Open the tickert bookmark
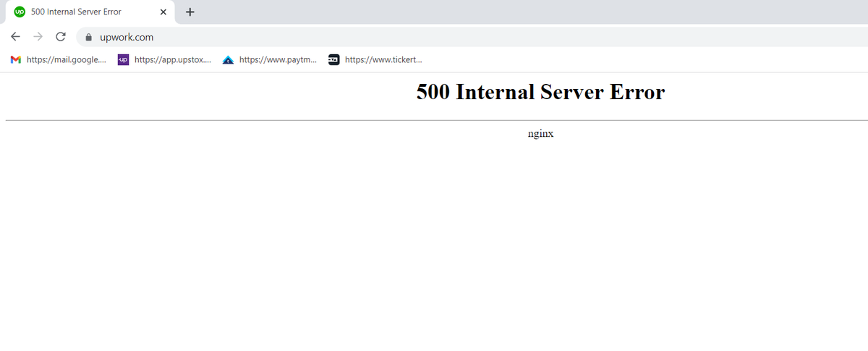Screen dimensions: 868x351 [x=375, y=60]
